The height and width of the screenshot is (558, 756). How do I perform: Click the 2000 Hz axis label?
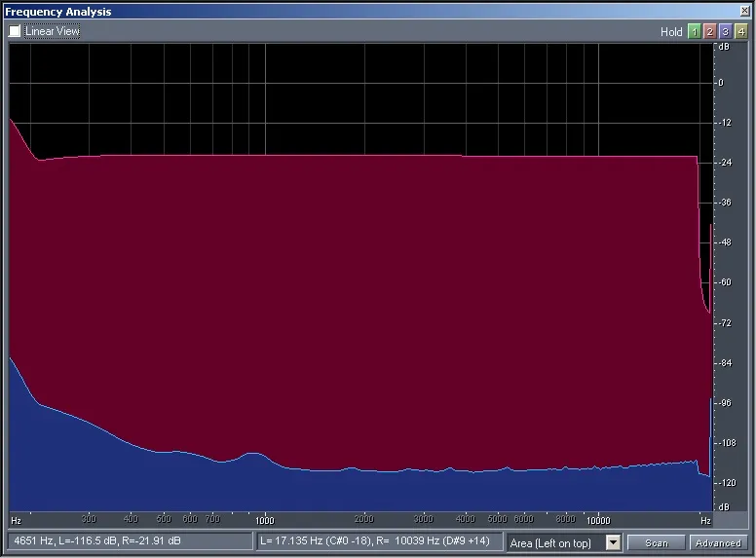[364, 519]
